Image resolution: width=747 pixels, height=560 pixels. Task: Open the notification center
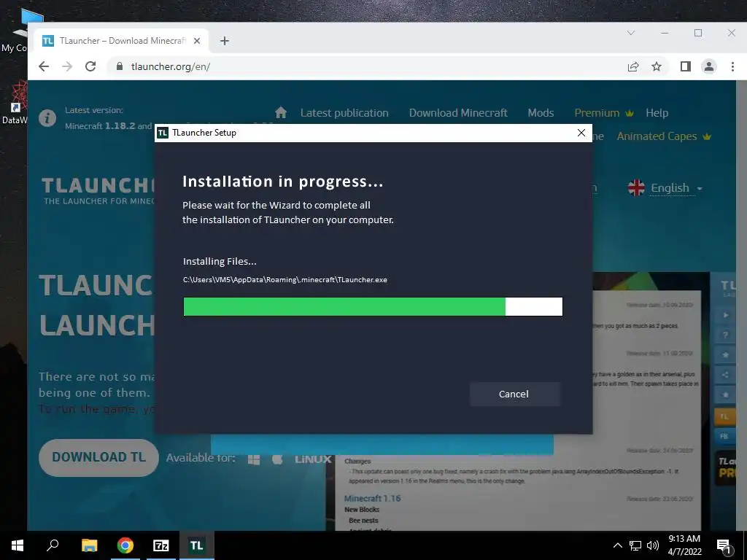(x=724, y=545)
